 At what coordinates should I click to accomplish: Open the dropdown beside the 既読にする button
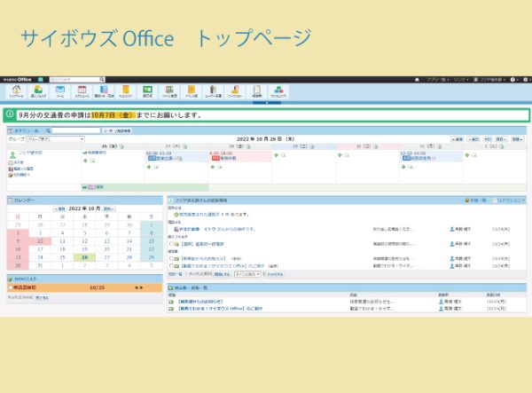click(247, 274)
